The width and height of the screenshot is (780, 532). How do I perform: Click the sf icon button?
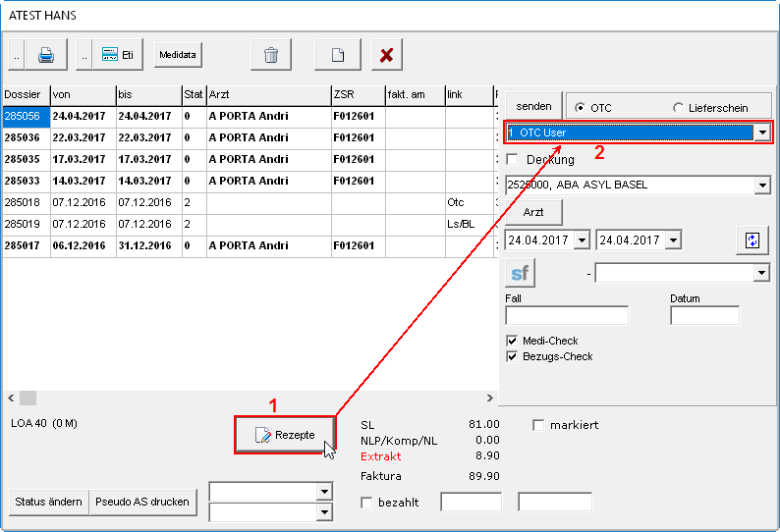[521, 273]
